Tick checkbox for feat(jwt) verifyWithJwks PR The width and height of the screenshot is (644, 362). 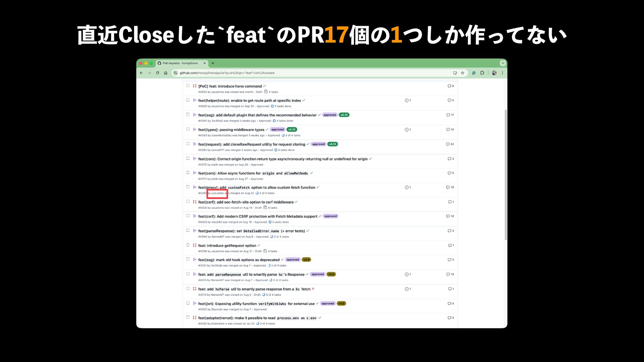tap(188, 303)
